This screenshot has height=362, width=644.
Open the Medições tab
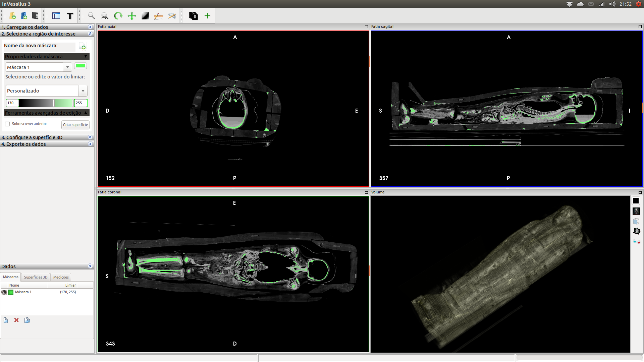pos(61,277)
